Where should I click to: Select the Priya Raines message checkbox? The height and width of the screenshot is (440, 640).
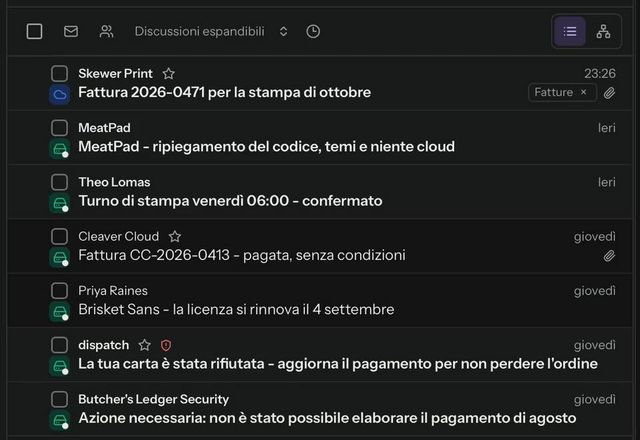pyautogui.click(x=60, y=291)
